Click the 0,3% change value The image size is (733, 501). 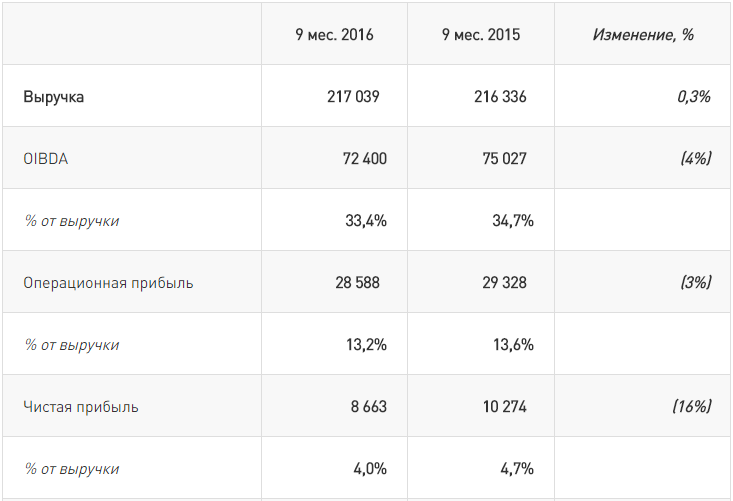coord(692,97)
